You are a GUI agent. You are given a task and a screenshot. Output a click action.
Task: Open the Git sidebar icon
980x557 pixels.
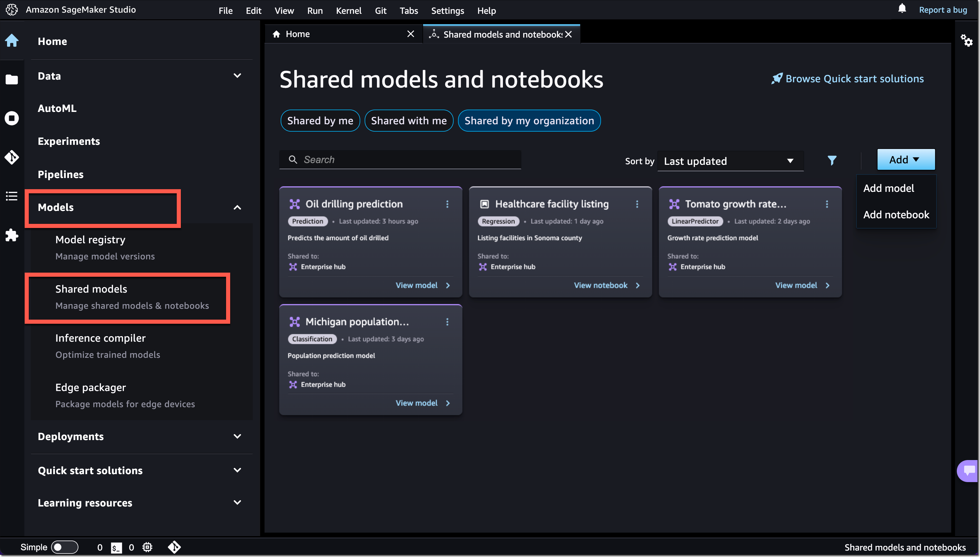11,157
